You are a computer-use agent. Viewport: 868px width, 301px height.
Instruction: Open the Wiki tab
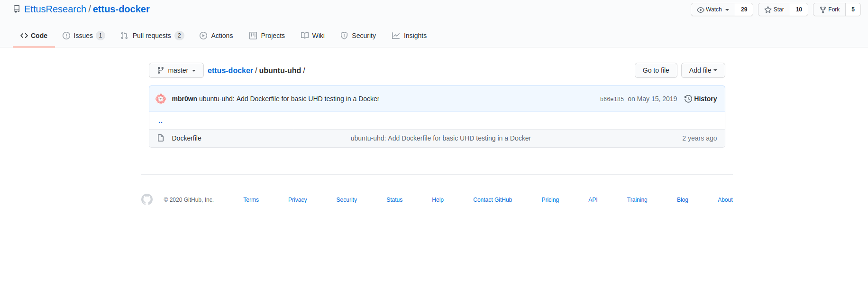click(313, 36)
